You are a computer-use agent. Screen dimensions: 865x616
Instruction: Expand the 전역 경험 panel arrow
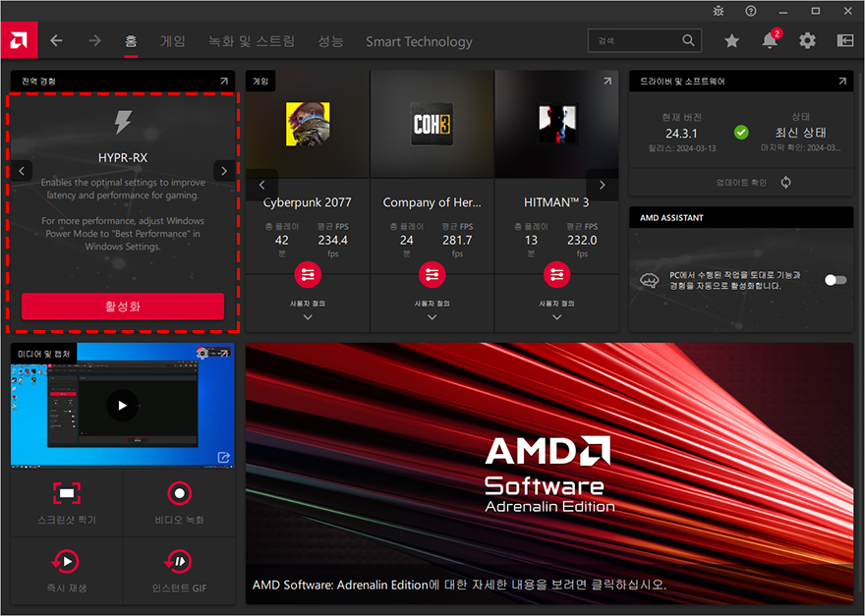(224, 82)
